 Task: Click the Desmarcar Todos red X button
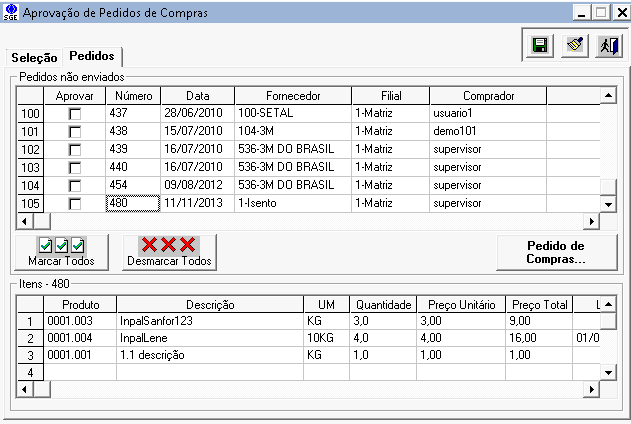point(169,252)
